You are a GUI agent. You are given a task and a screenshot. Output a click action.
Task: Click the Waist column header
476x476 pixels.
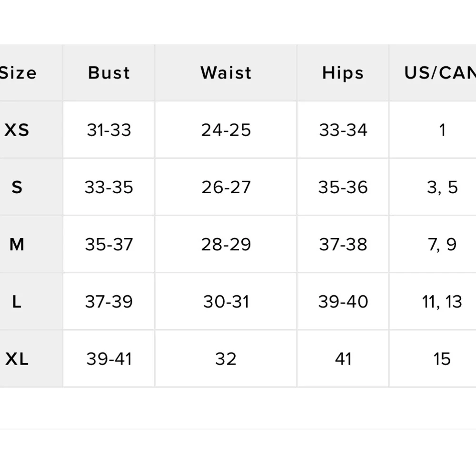point(226,73)
